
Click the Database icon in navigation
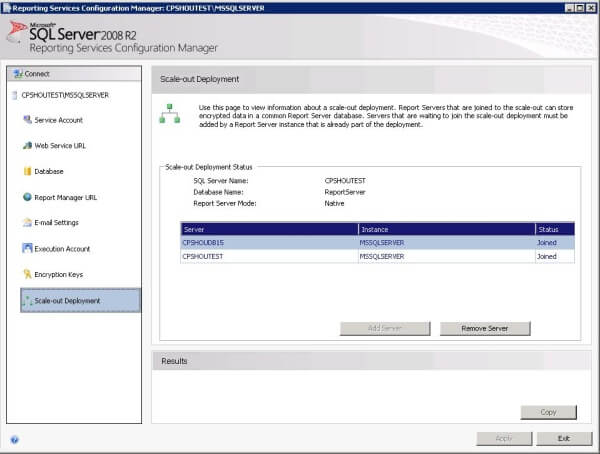click(27, 171)
